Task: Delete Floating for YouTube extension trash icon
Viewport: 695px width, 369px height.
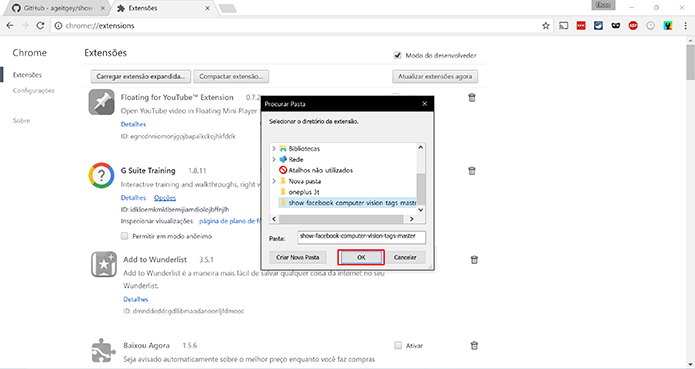Action: click(x=472, y=97)
